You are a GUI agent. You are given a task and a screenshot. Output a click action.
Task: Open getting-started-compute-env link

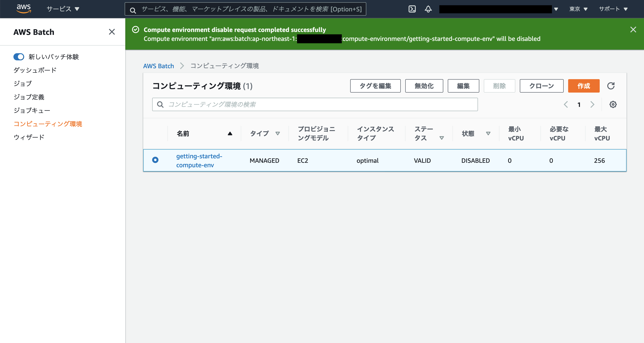click(199, 161)
